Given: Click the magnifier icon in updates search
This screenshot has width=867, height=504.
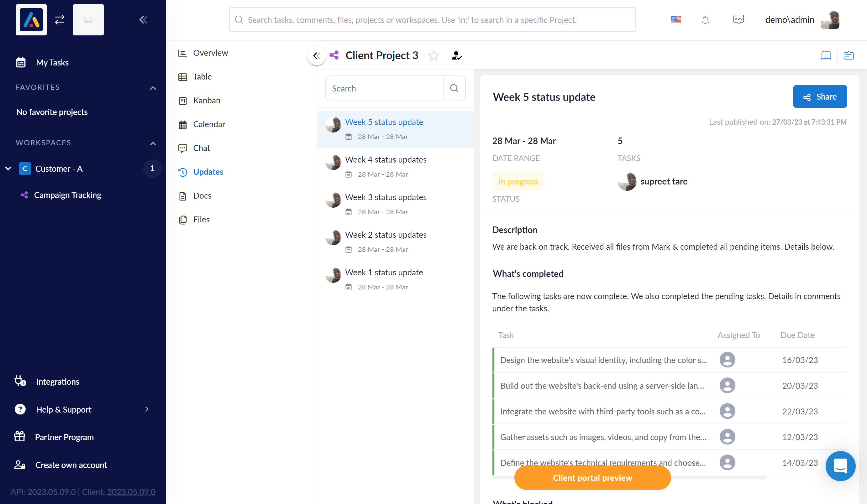Looking at the screenshot, I should point(454,88).
